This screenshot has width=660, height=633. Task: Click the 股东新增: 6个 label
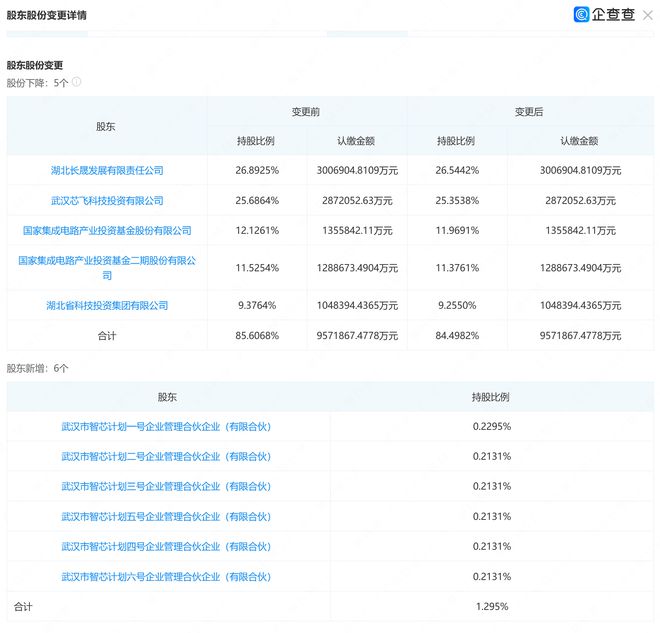pyautogui.click(x=37, y=369)
